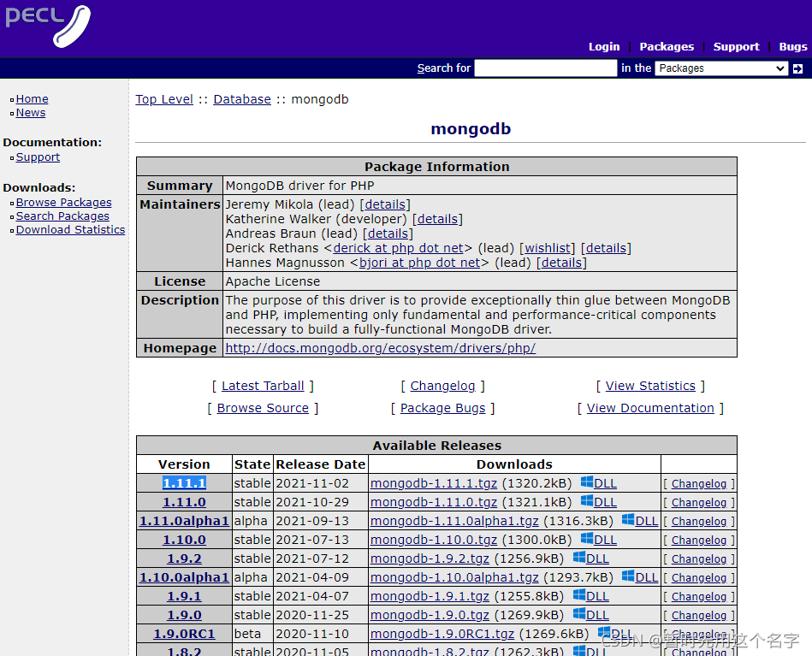Download mongodb-1.10.0alpha1.tgz
The image size is (812, 656).
tap(454, 577)
